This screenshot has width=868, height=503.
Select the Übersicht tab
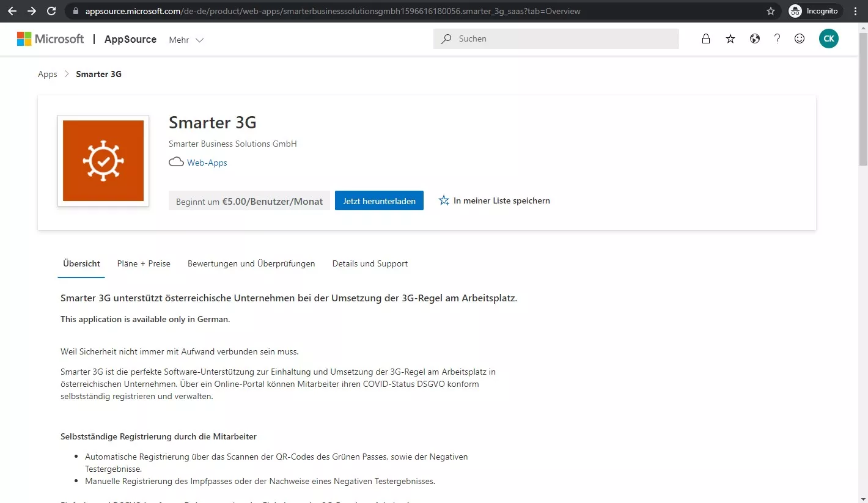coord(81,263)
